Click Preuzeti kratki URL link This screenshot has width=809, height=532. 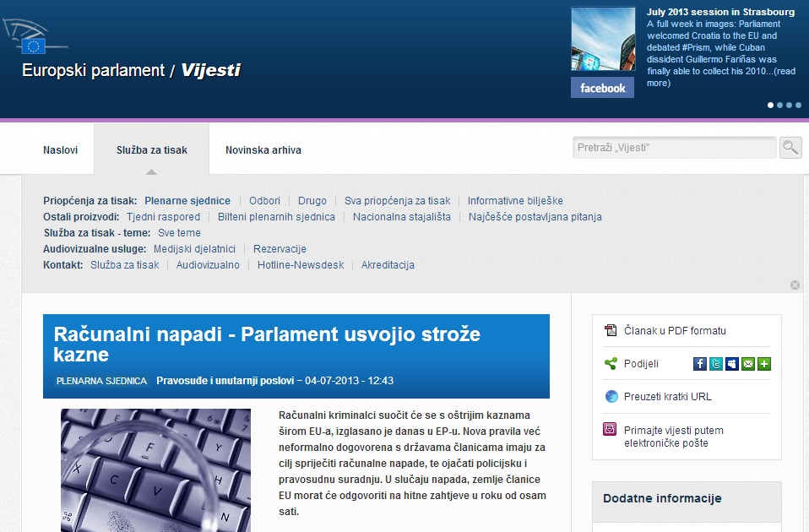pyautogui.click(x=667, y=397)
